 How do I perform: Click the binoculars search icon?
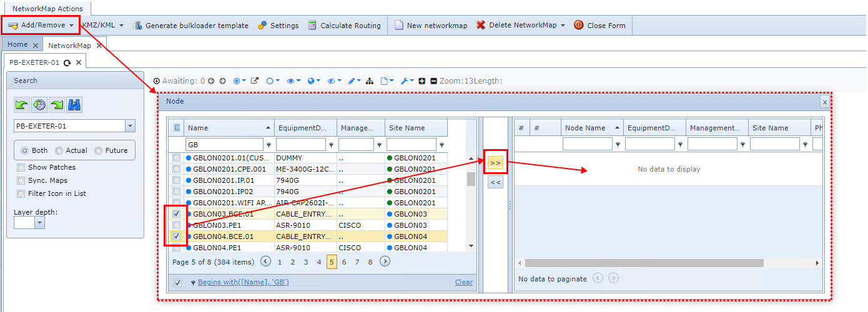[x=75, y=105]
